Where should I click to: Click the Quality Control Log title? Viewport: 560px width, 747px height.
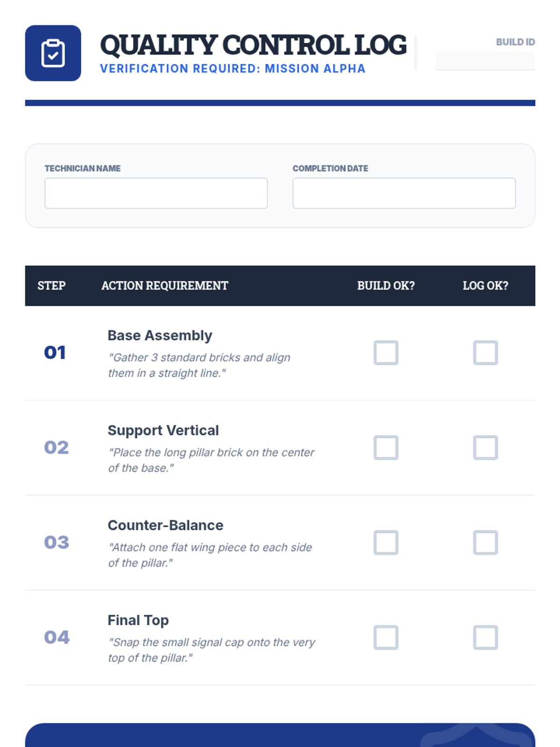253,45
